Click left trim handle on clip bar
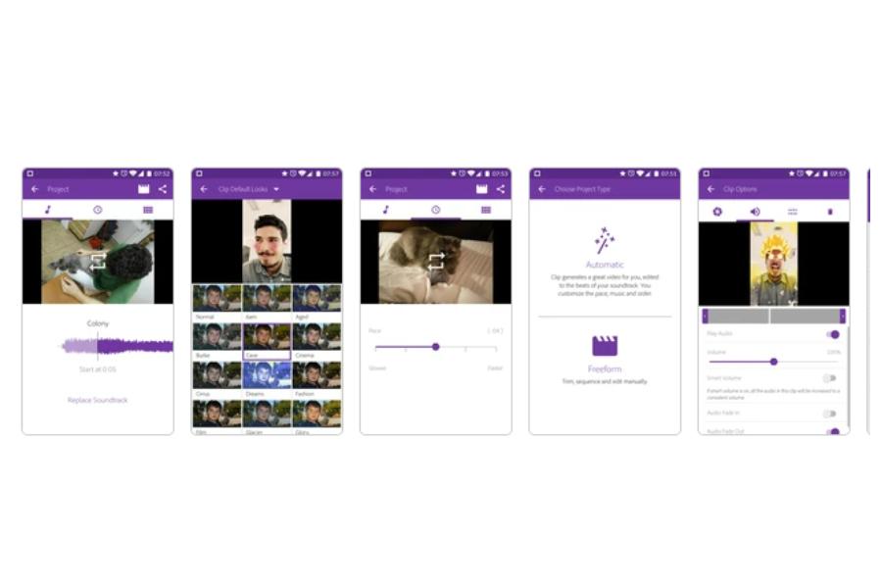This screenshot has height=588, width=882. [x=705, y=317]
